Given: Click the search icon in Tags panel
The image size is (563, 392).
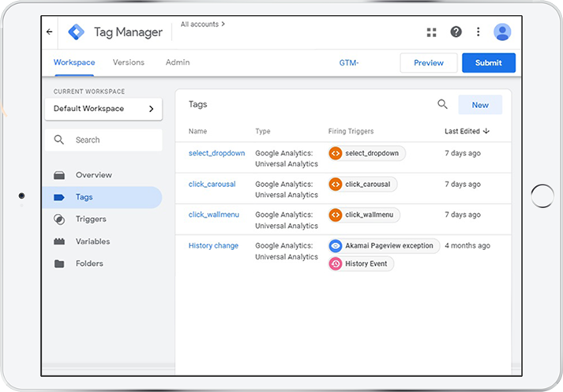Looking at the screenshot, I should point(442,104).
